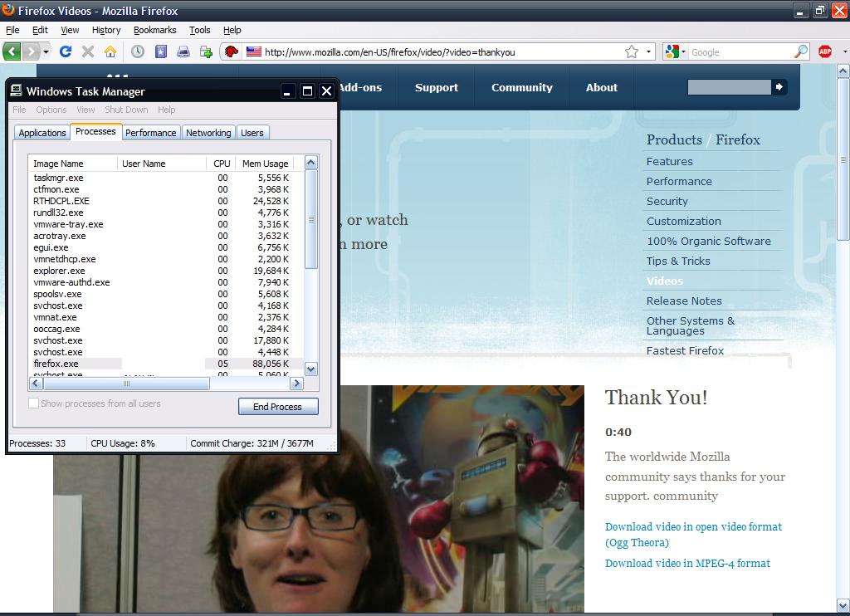
Task: Click the Forward navigation arrow
Action: pyautogui.click(x=32, y=52)
